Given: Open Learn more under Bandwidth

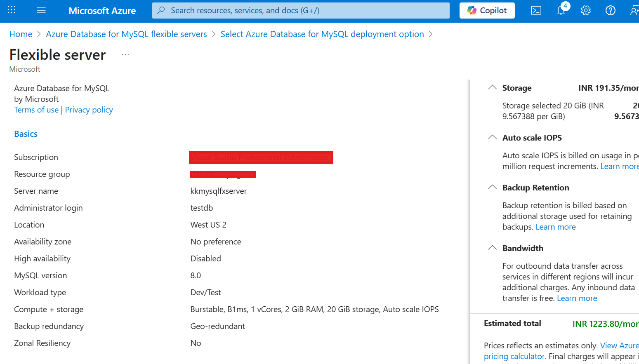Looking at the screenshot, I should (577, 298).
